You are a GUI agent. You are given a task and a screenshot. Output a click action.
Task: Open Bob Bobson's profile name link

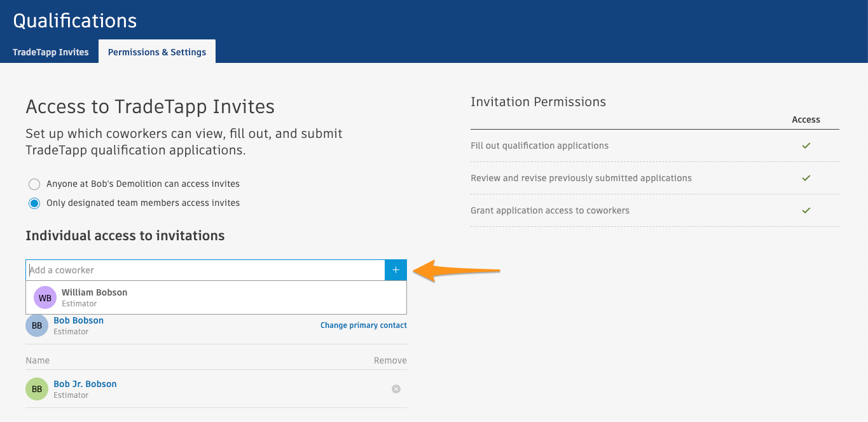(x=79, y=320)
